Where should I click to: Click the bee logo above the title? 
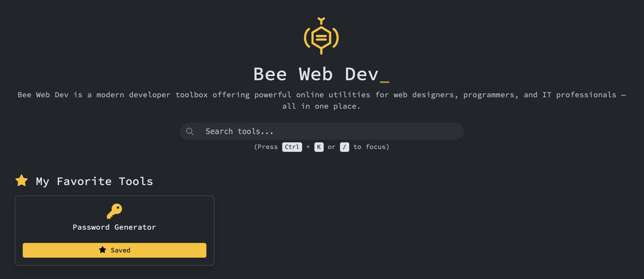321,36
